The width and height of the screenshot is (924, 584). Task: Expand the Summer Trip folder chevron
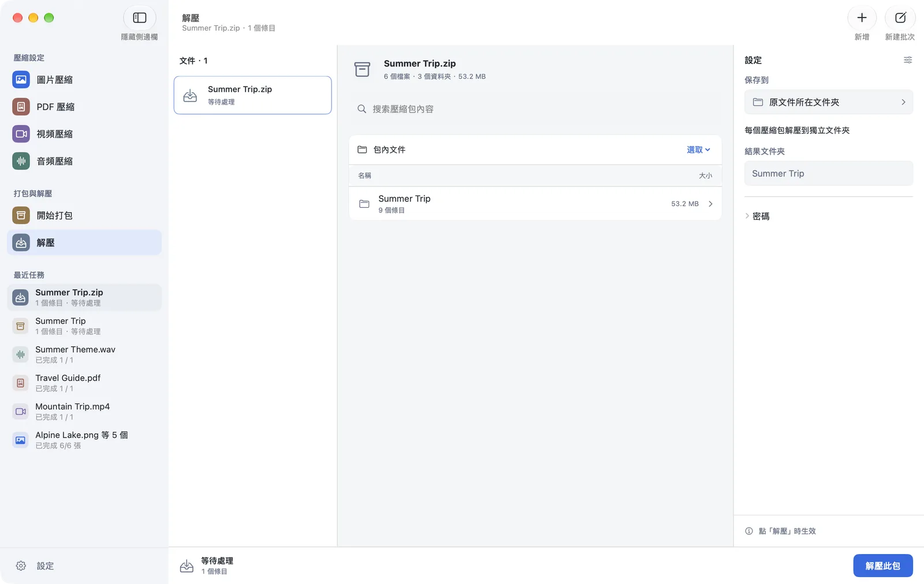[710, 204]
